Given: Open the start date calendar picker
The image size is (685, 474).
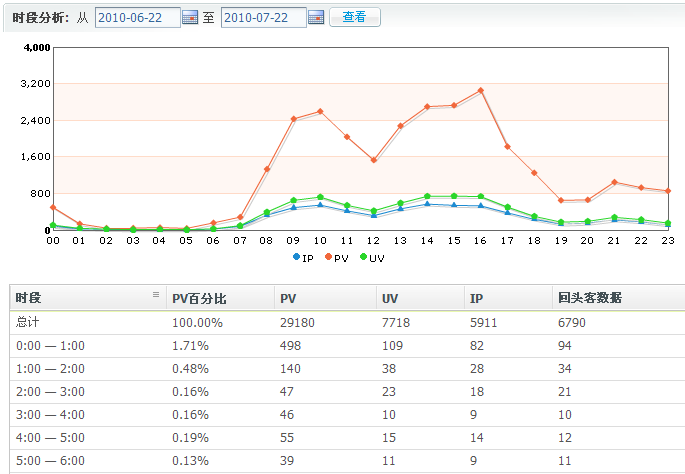Looking at the screenshot, I should 190,17.
